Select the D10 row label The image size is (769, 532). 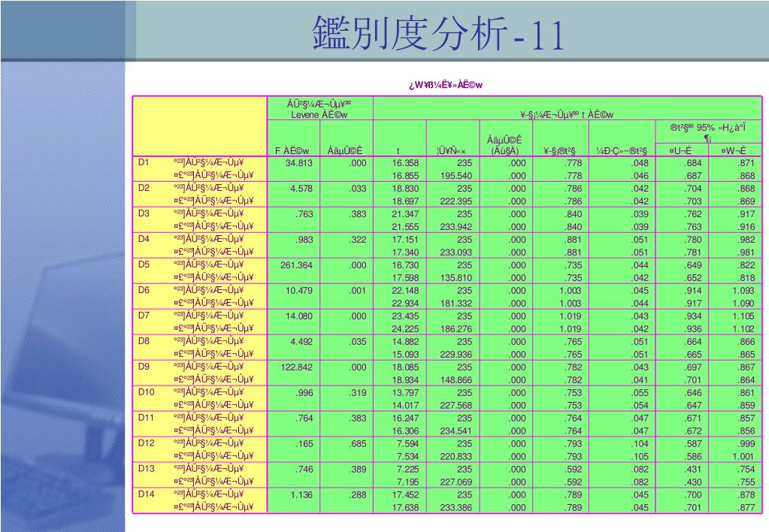click(146, 391)
